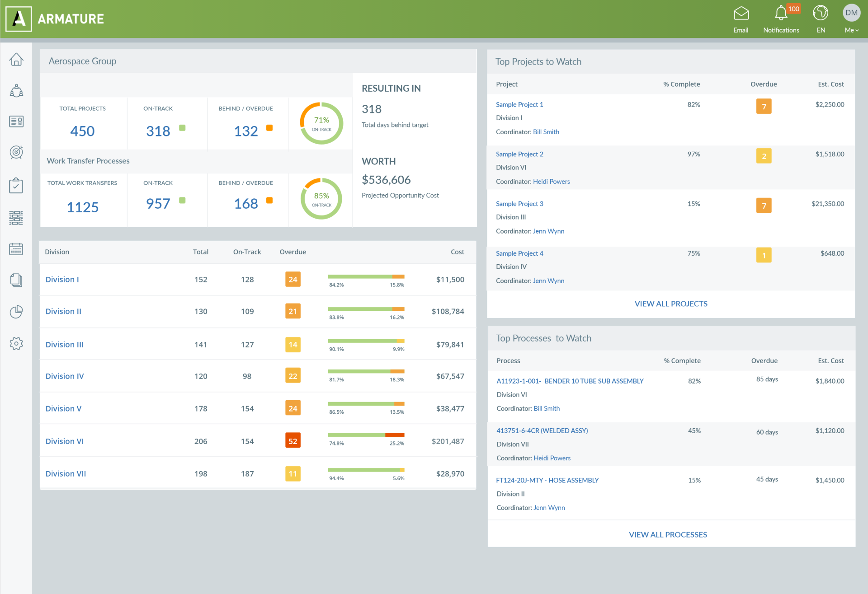Click the certificate document sidebar icon
The height and width of the screenshot is (594, 868).
(16, 121)
